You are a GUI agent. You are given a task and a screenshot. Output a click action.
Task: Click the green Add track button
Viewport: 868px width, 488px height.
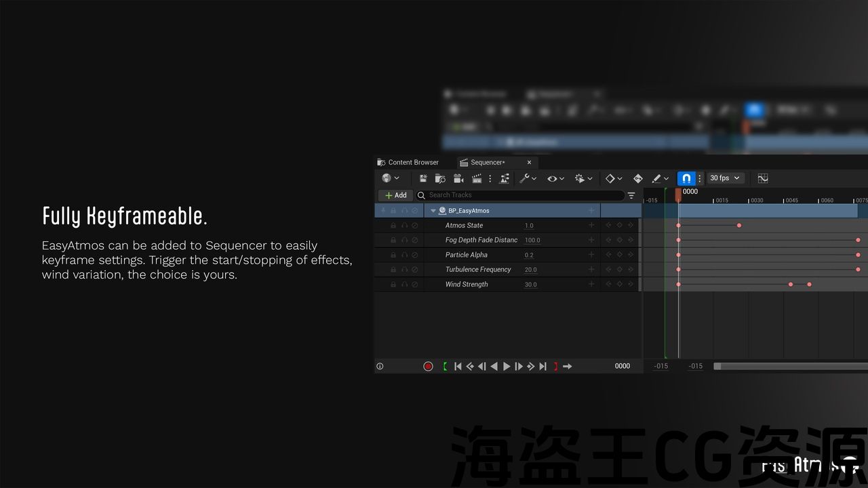coord(395,195)
